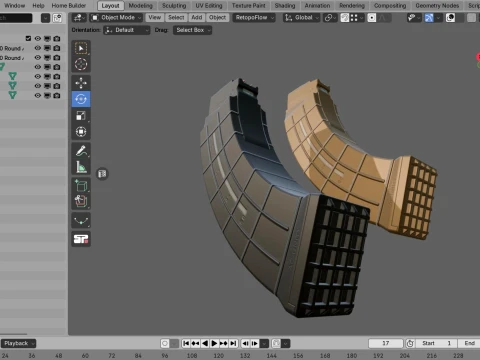Select the Select Box tool
This screenshot has height=360, width=480.
81,49
